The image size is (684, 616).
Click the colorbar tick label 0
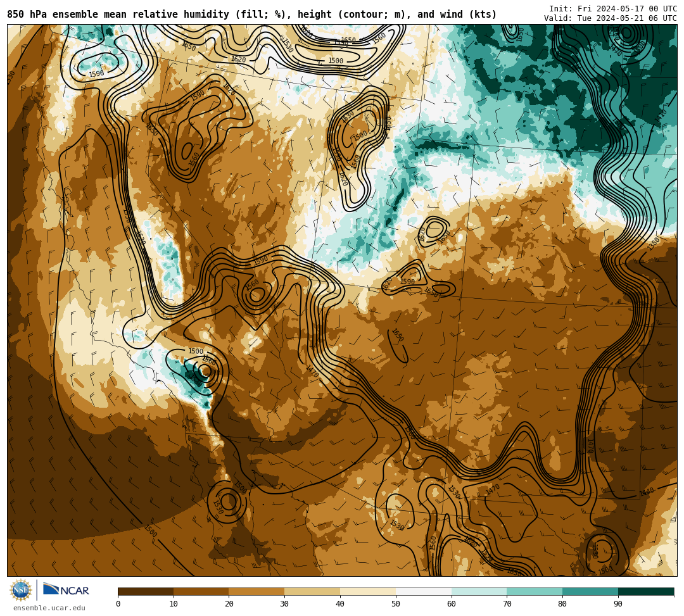tap(118, 604)
